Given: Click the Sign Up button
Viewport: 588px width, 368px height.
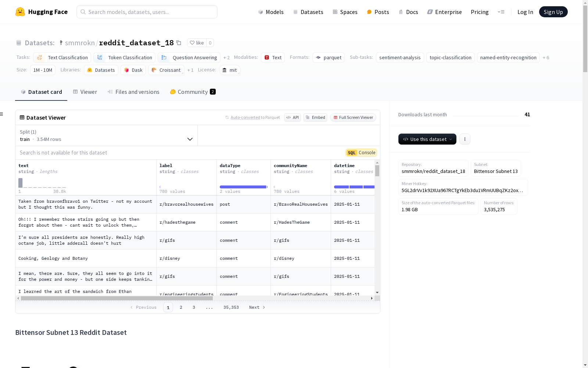Looking at the screenshot, I should [x=553, y=12].
